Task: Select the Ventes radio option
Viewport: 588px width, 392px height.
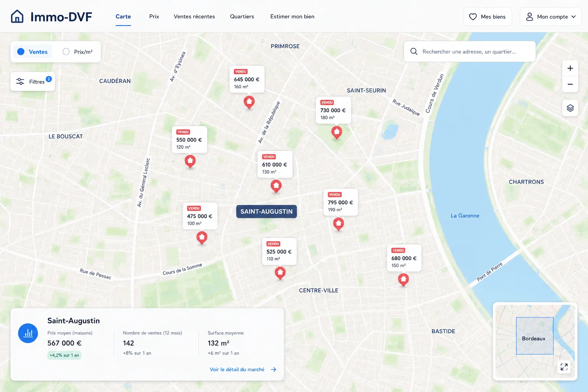Action: (x=33, y=52)
